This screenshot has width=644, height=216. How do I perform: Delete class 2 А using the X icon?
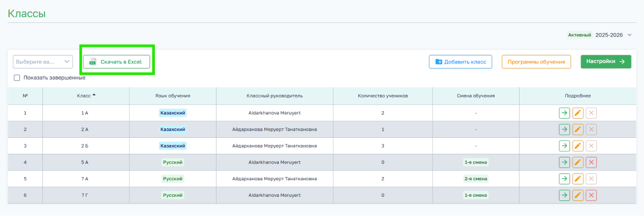pos(591,129)
